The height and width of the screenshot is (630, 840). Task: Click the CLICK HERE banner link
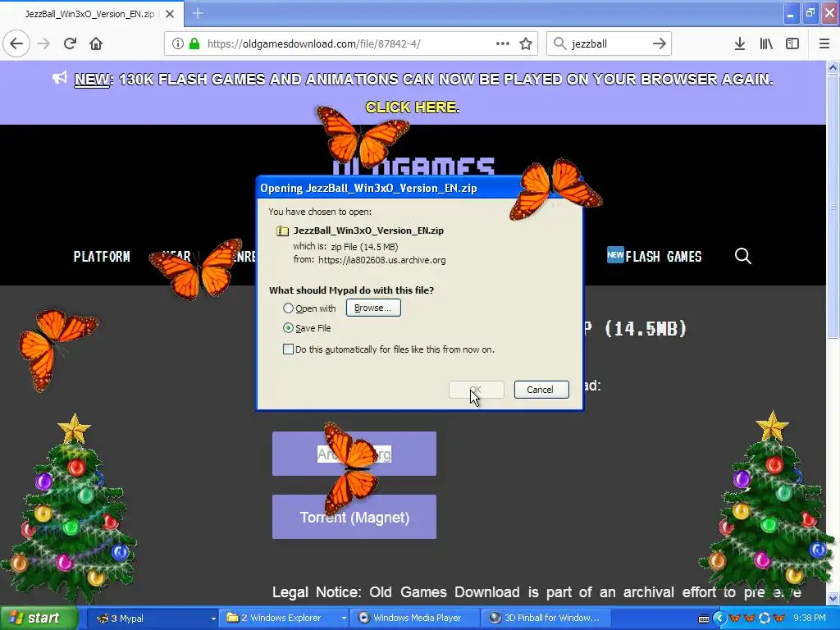(x=412, y=107)
